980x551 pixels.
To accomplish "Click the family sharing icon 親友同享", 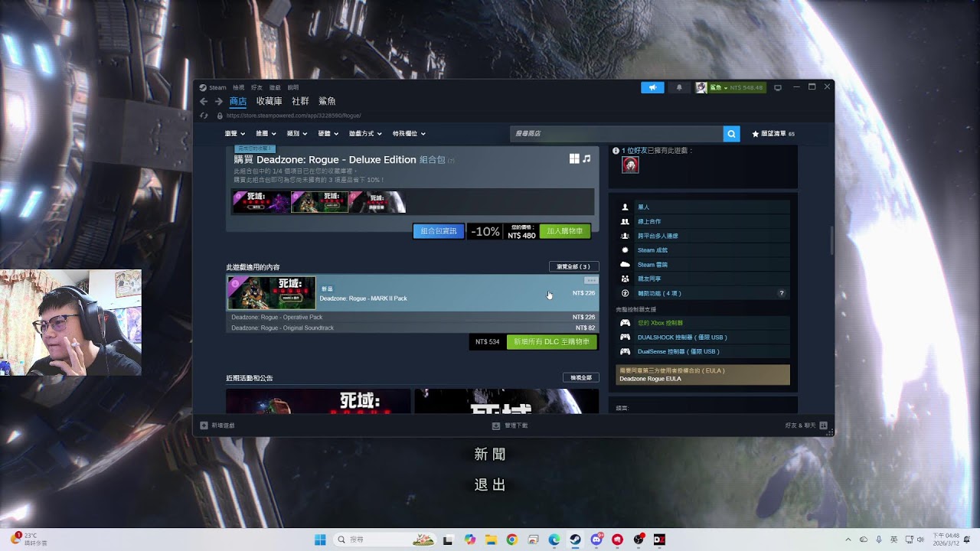I will (x=625, y=279).
